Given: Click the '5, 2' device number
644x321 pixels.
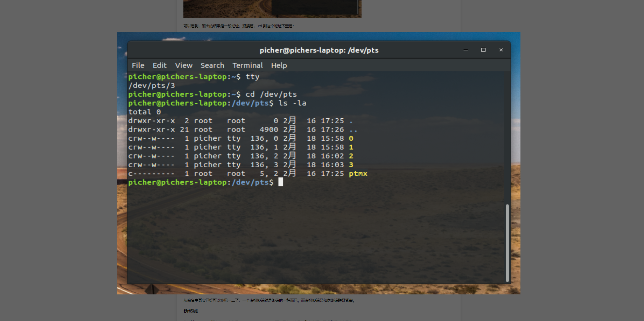Looking at the screenshot, I should (x=269, y=174).
